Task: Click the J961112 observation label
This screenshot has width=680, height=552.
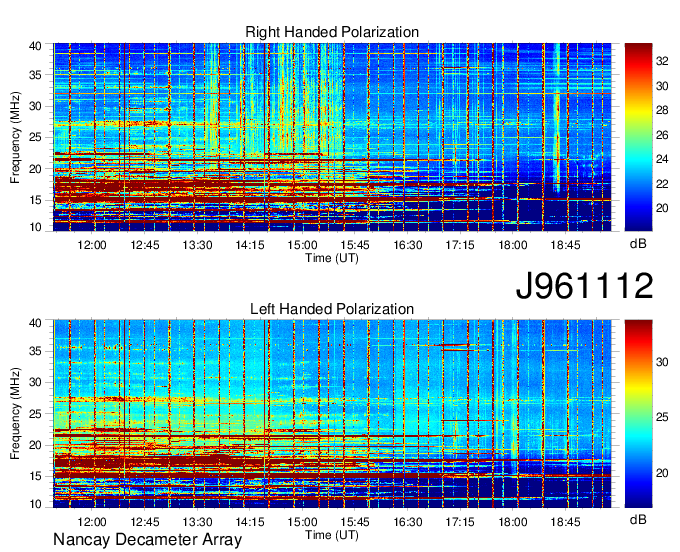Action: [x=584, y=286]
